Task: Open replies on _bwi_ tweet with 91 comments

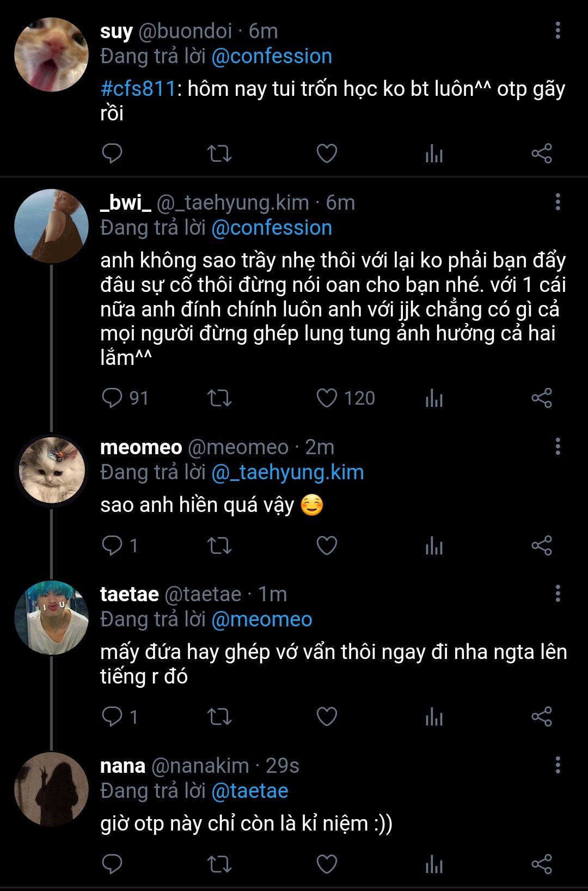Action: pyautogui.click(x=113, y=398)
